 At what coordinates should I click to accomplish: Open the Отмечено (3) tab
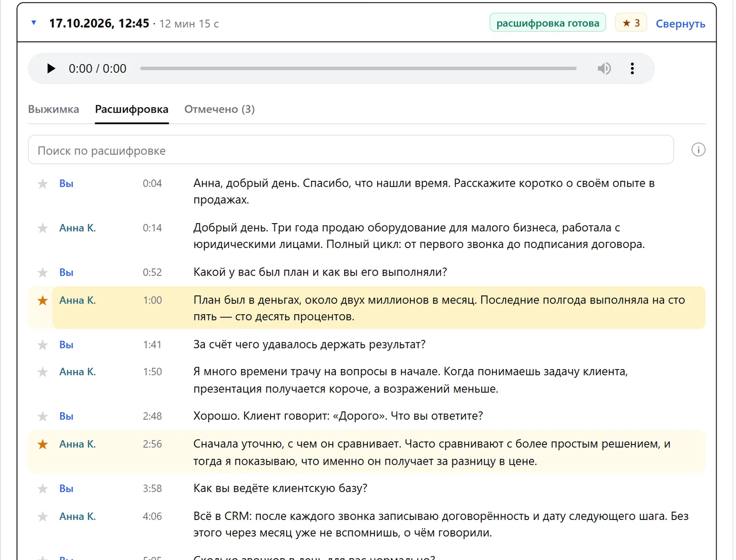219,109
